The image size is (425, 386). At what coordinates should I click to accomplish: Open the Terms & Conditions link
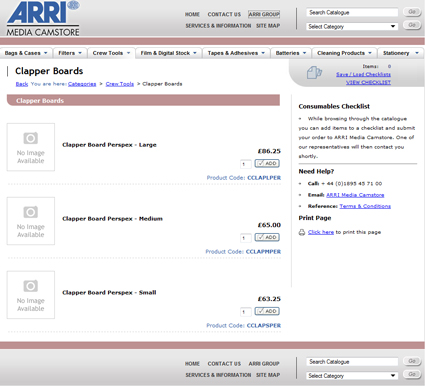click(365, 206)
